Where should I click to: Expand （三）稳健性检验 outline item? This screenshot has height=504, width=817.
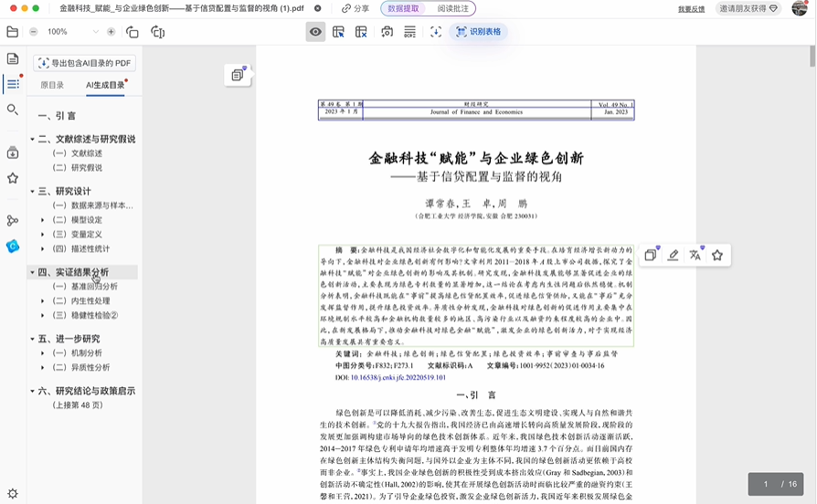43,316
